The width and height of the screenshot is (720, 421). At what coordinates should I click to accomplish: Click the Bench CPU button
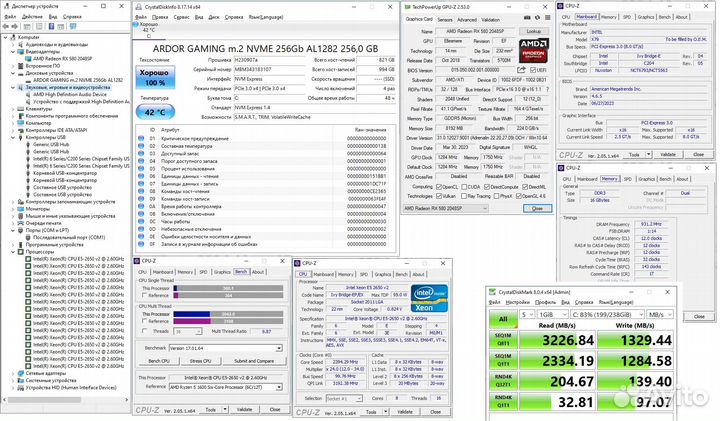159,361
